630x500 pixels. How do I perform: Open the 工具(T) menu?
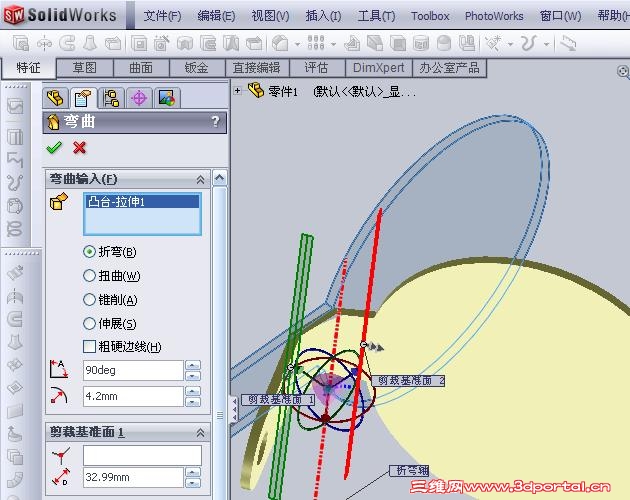[376, 16]
